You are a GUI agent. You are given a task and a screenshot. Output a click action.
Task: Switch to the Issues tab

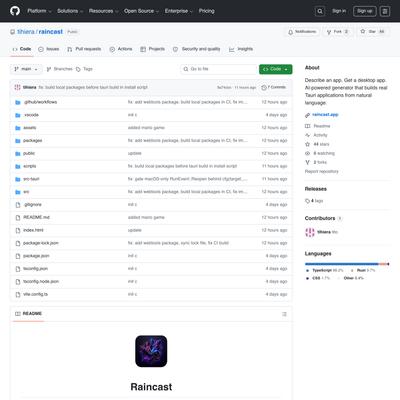(49, 49)
